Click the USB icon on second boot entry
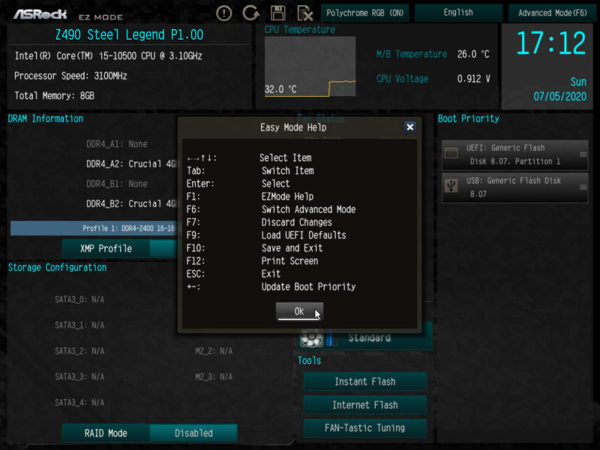The width and height of the screenshot is (600, 450). pyautogui.click(x=452, y=186)
